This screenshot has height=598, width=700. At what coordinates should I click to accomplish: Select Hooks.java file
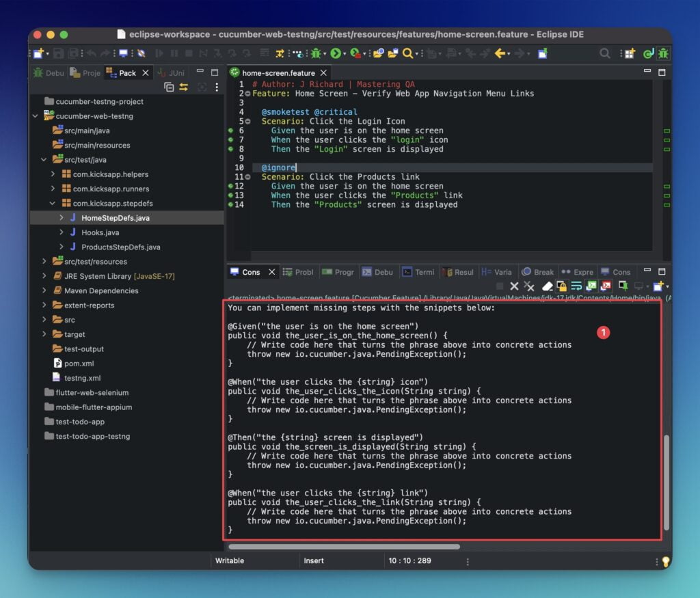point(100,232)
